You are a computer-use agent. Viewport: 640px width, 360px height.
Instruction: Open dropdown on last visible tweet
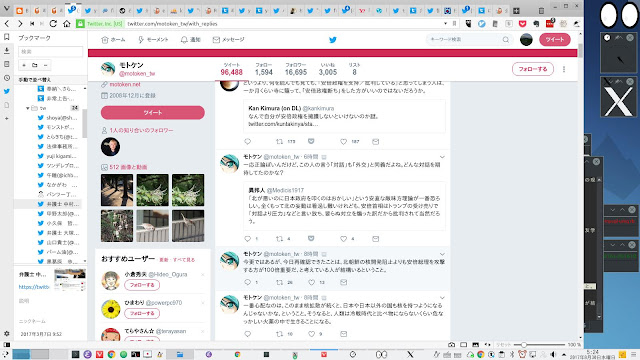442,298
